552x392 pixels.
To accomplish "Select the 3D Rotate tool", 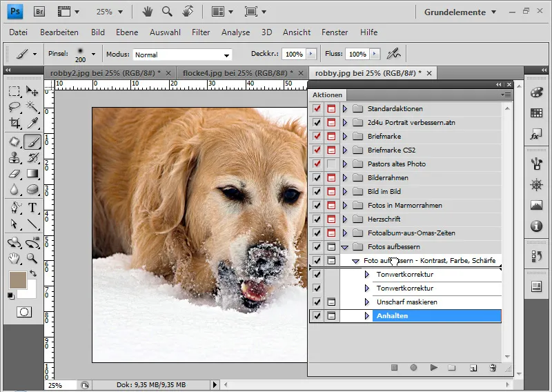I will click(14, 243).
